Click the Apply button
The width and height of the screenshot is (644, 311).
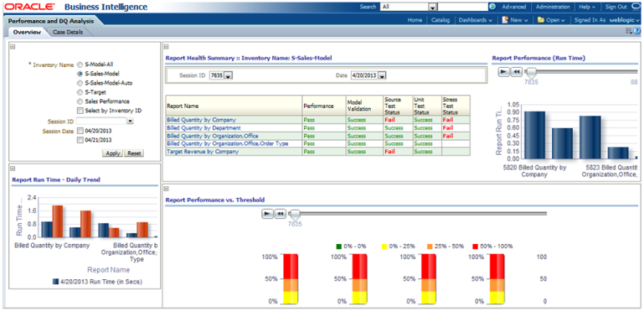point(112,153)
